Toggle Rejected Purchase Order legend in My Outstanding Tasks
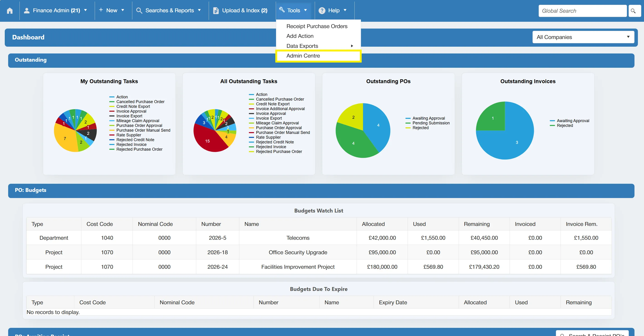644x336 pixels. (136, 149)
